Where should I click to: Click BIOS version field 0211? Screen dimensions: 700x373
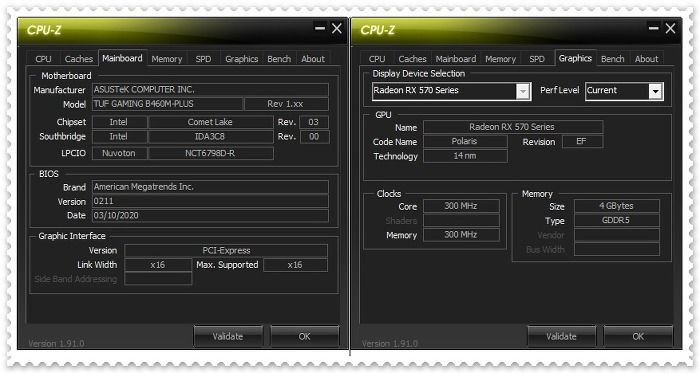(x=210, y=201)
